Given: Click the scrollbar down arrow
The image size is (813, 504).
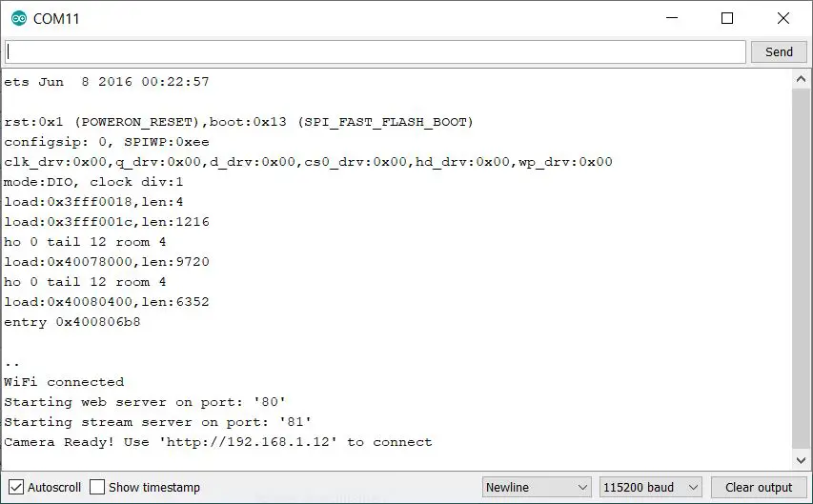Looking at the screenshot, I should 801,460.
